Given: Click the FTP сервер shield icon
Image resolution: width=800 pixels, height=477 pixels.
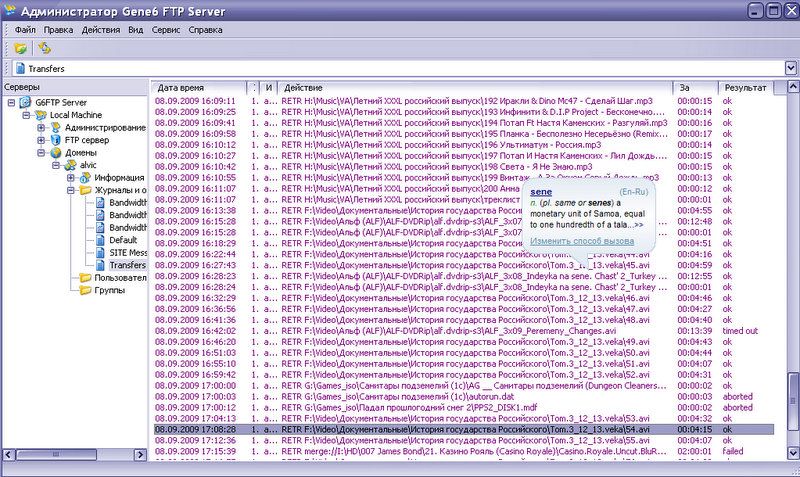Looking at the screenshot, I should pyautogui.click(x=54, y=141).
